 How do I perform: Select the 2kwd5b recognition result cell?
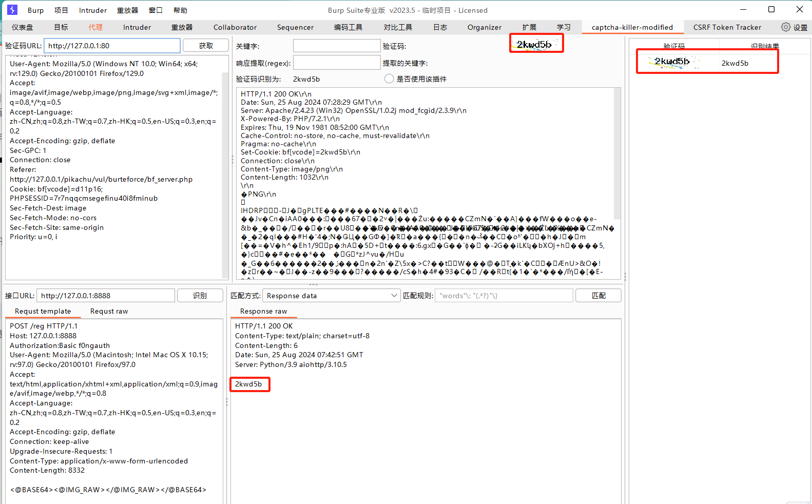pos(734,63)
